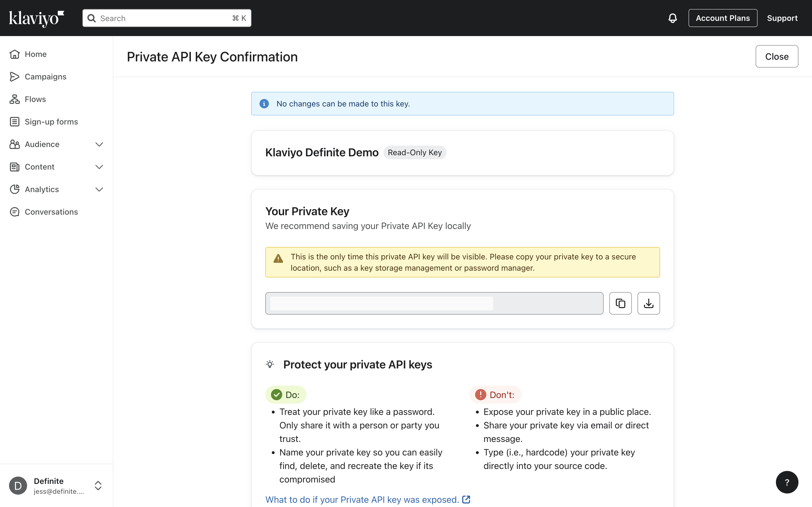Expand the Audience menu chevron

click(99, 144)
